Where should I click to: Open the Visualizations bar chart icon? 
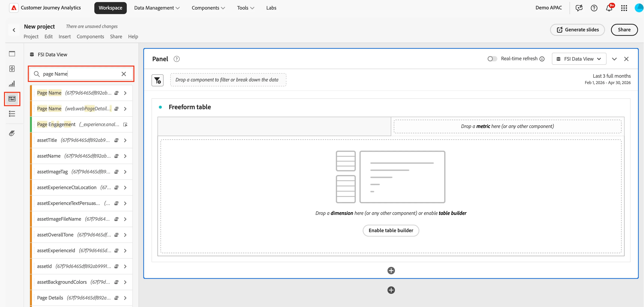click(x=12, y=84)
